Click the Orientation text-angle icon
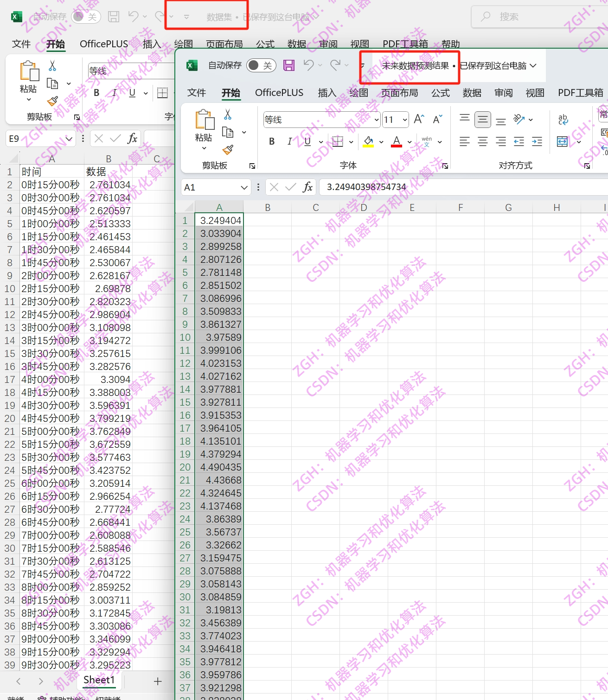The width and height of the screenshot is (608, 700). [519, 120]
